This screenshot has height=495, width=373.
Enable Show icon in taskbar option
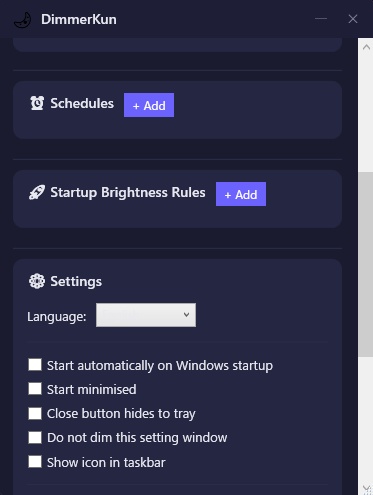35,462
